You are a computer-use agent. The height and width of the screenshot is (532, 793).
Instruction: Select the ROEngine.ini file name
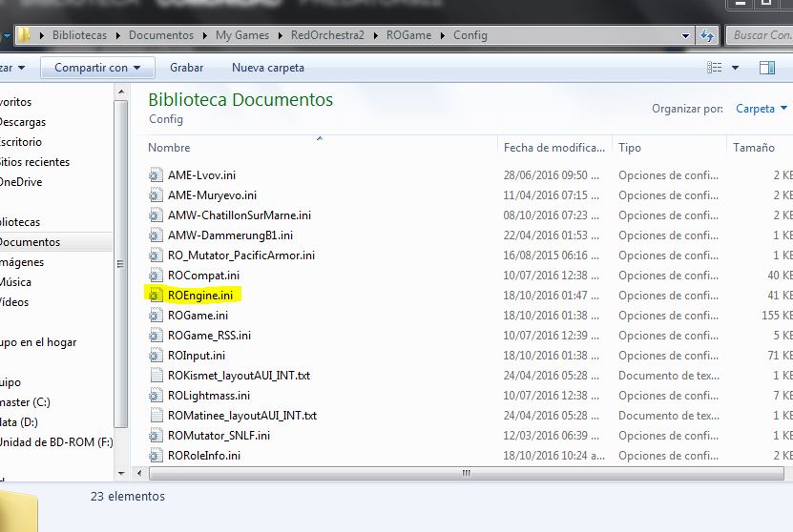[x=200, y=295]
